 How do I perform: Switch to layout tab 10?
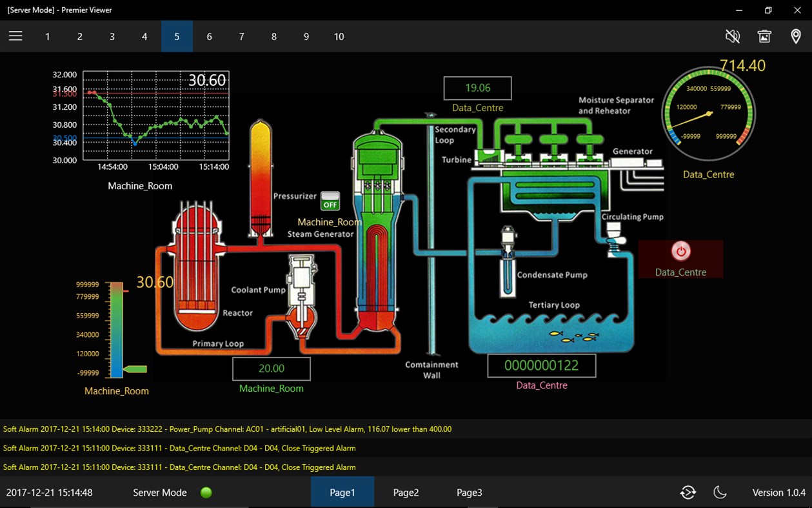pyautogui.click(x=339, y=36)
